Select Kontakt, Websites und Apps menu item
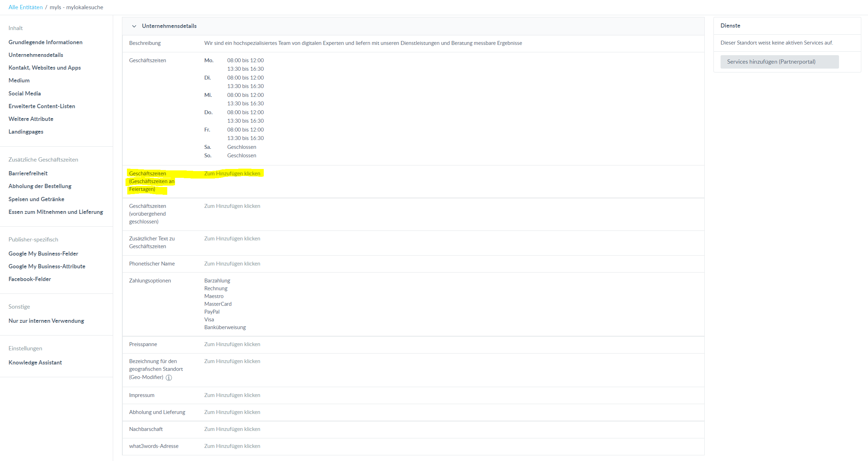Image resolution: width=868 pixels, height=461 pixels. tap(45, 68)
